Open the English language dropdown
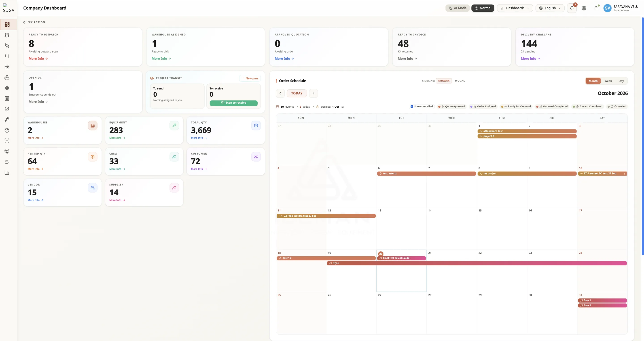This screenshot has height=341, width=644. click(x=550, y=8)
